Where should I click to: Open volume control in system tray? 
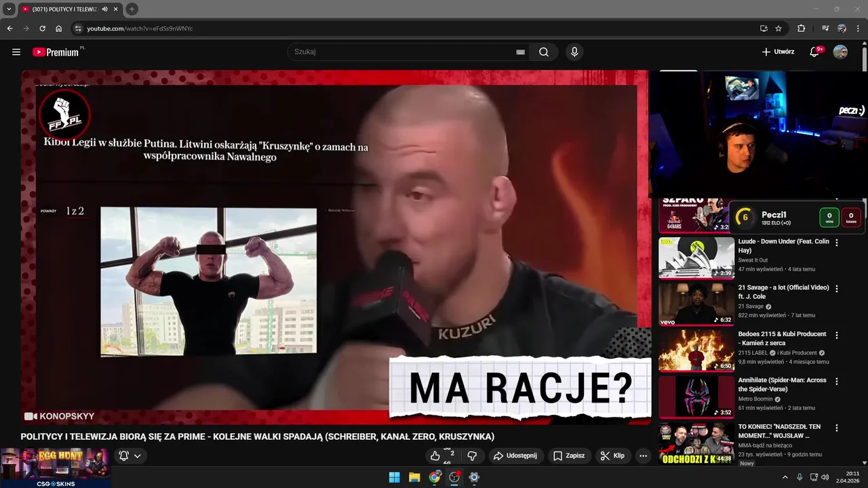coord(825,477)
